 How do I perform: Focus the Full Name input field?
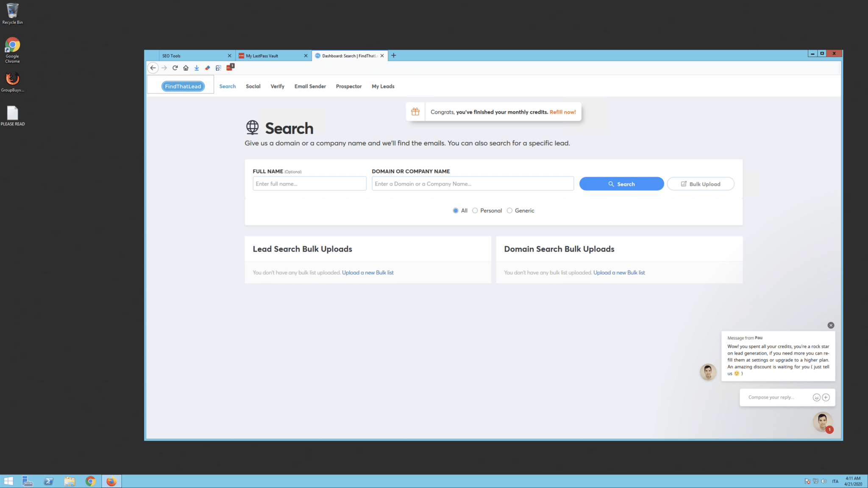[309, 183]
